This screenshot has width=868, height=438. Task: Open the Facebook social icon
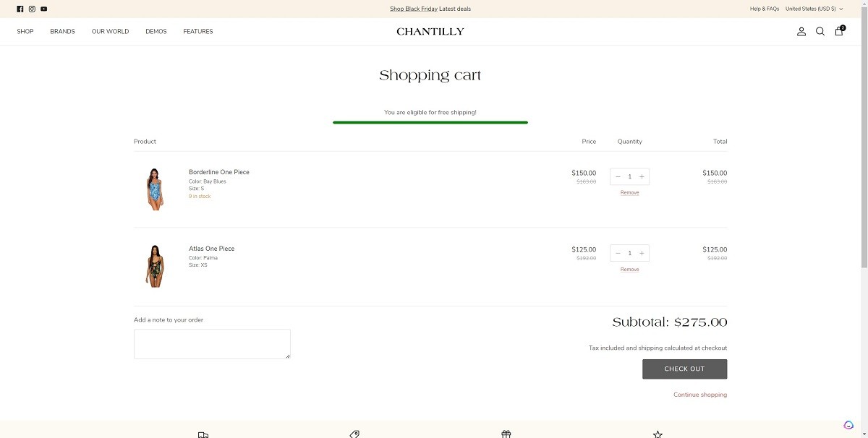pos(20,9)
